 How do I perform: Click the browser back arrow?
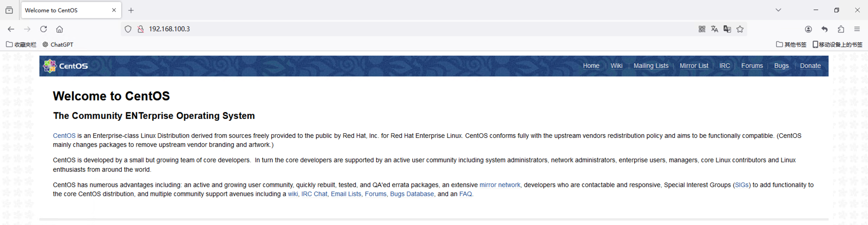pyautogui.click(x=11, y=29)
